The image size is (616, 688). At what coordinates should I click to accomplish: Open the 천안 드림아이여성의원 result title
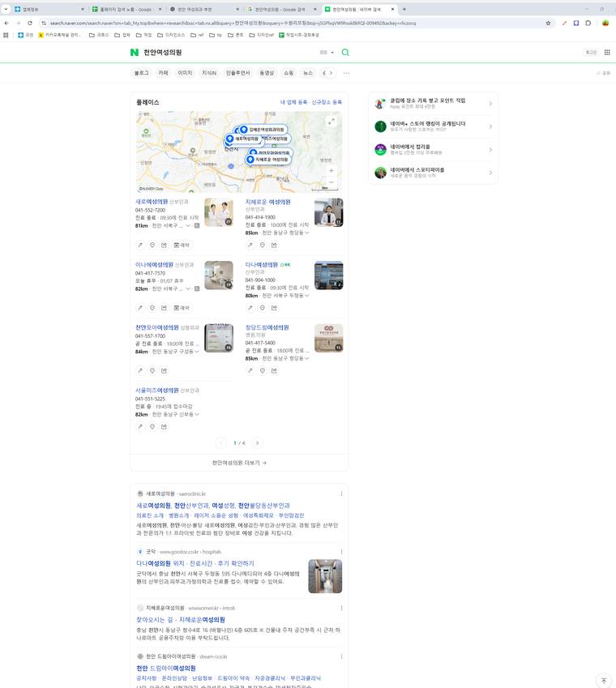(166, 669)
